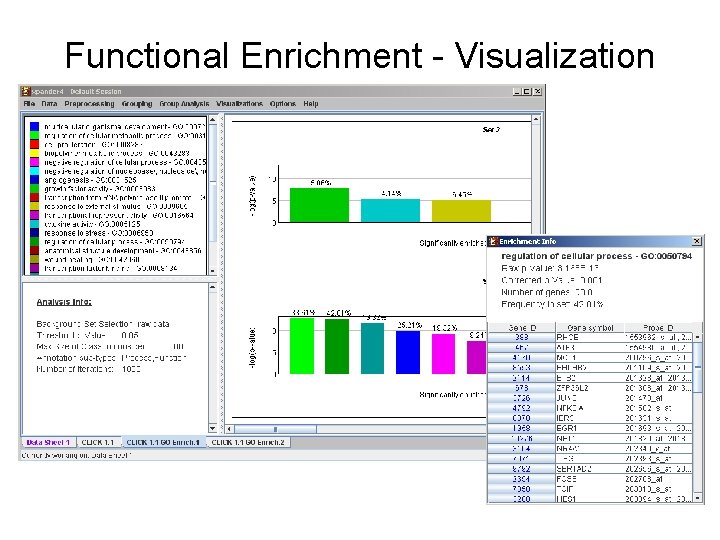Sort by the Gene symbol column header
Screen dimensions: 720x540
(590, 327)
